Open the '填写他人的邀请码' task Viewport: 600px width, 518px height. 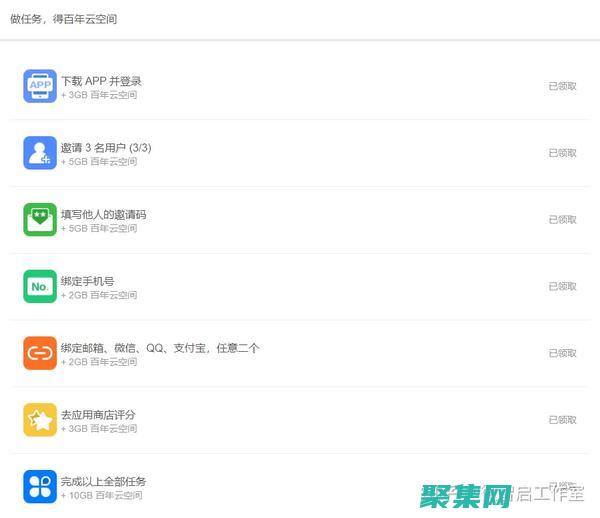(104, 214)
